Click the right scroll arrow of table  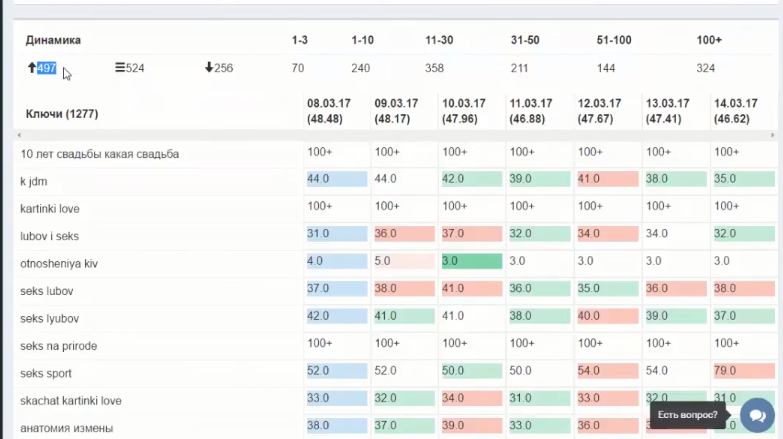pos(772,134)
